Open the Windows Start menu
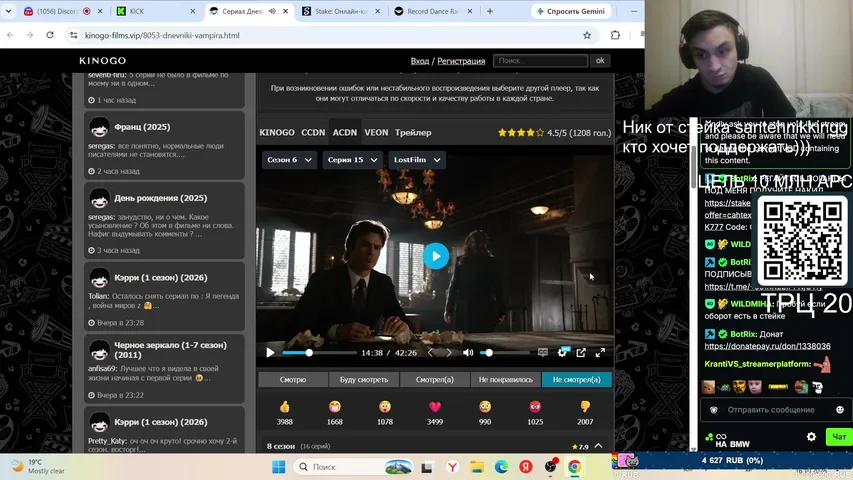Image resolution: width=853 pixels, height=480 pixels. click(279, 467)
